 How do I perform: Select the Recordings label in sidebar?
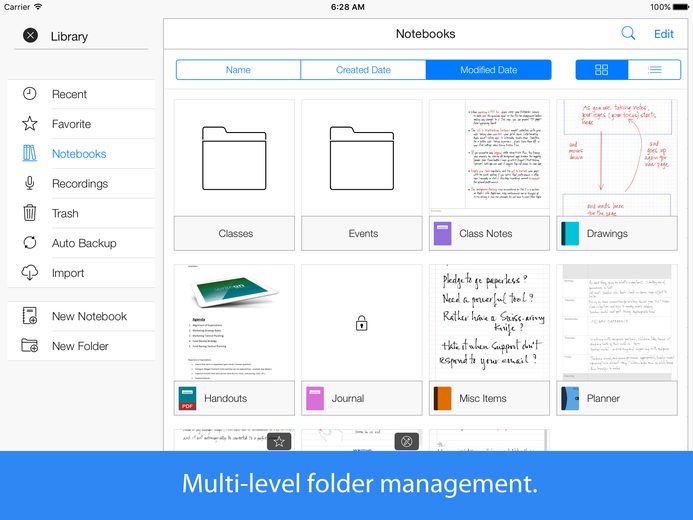pos(80,183)
